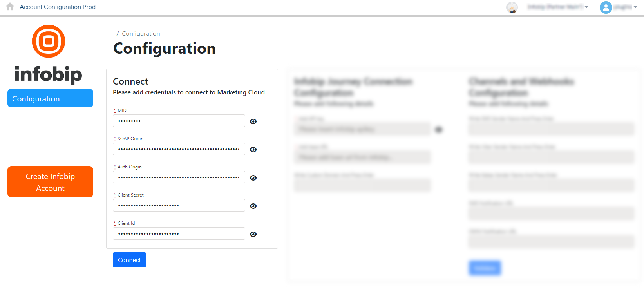The image size is (644, 295).
Task: Toggle the blurred Infobip API key visibility
Action: pos(439,130)
